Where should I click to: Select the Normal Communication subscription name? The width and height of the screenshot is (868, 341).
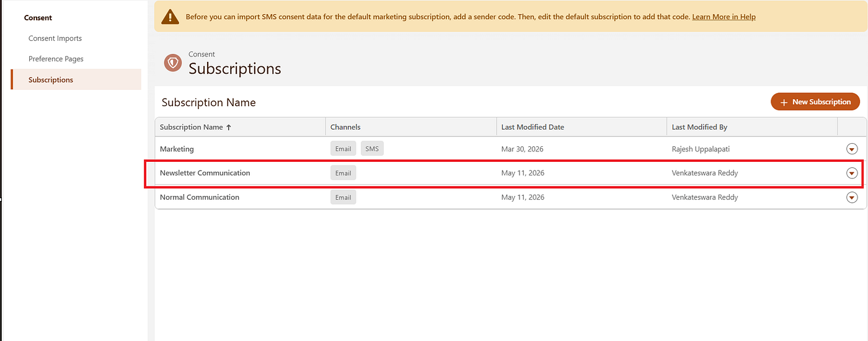point(200,197)
